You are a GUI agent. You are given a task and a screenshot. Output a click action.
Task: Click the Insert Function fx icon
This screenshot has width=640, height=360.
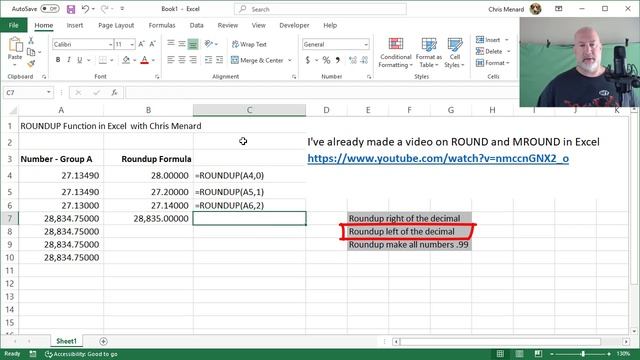pos(115,93)
